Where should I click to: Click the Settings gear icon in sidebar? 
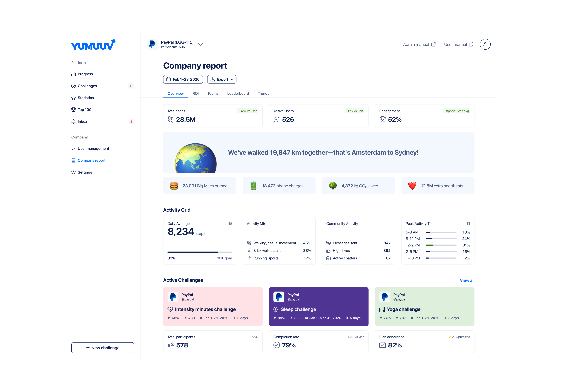(x=73, y=172)
